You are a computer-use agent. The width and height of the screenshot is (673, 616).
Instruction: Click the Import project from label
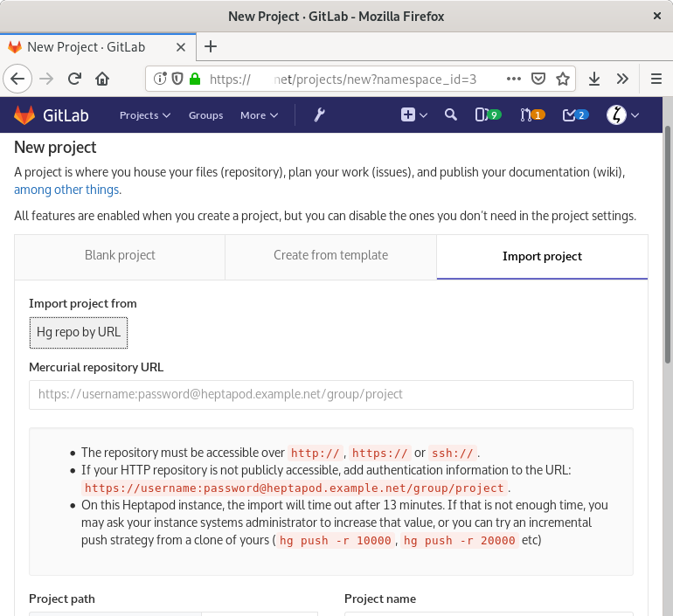click(x=83, y=304)
